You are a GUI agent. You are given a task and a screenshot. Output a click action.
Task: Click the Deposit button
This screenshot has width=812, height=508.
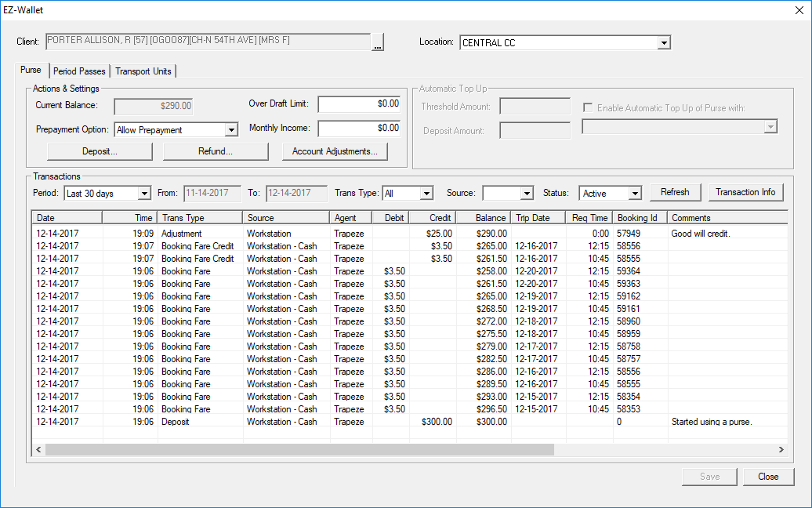(x=100, y=151)
